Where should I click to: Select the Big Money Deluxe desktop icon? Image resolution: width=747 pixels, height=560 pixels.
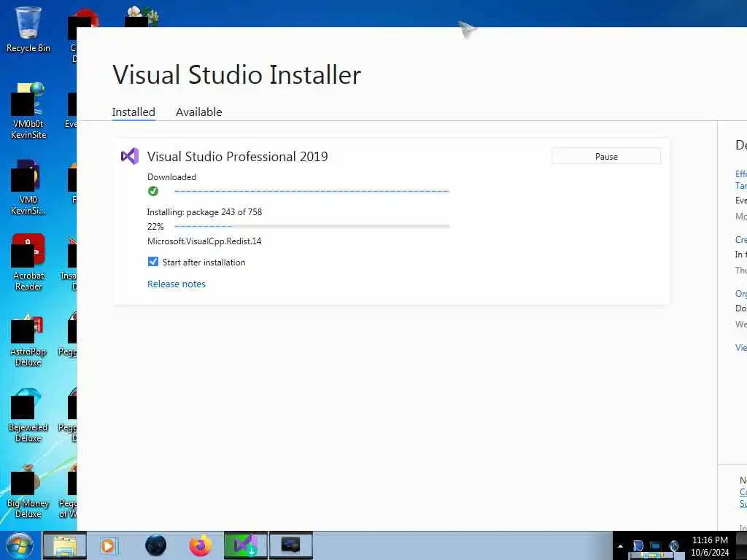(x=28, y=491)
